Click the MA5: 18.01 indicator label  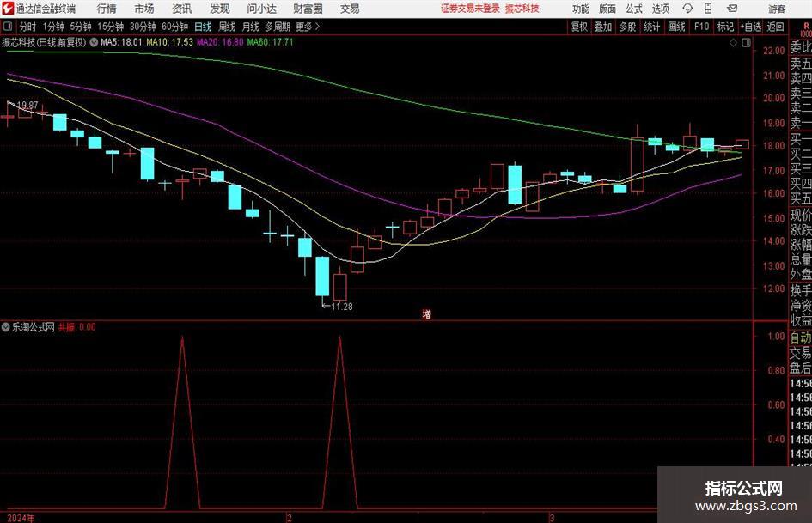pos(121,42)
